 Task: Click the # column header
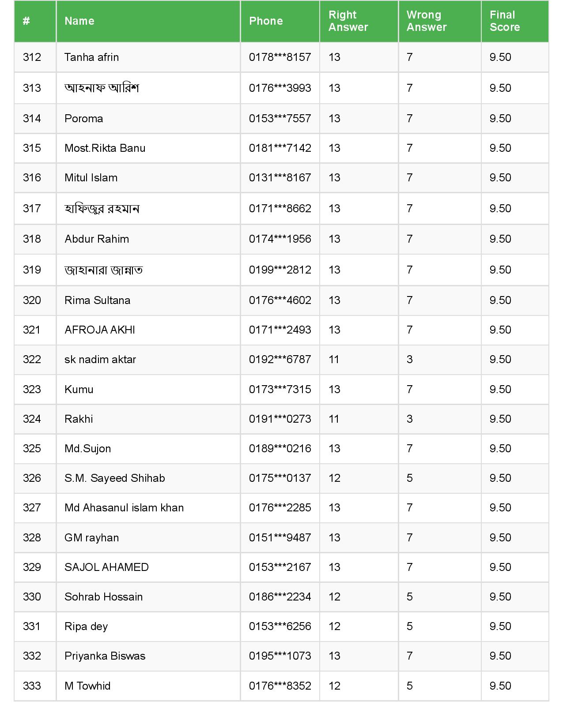(x=26, y=21)
